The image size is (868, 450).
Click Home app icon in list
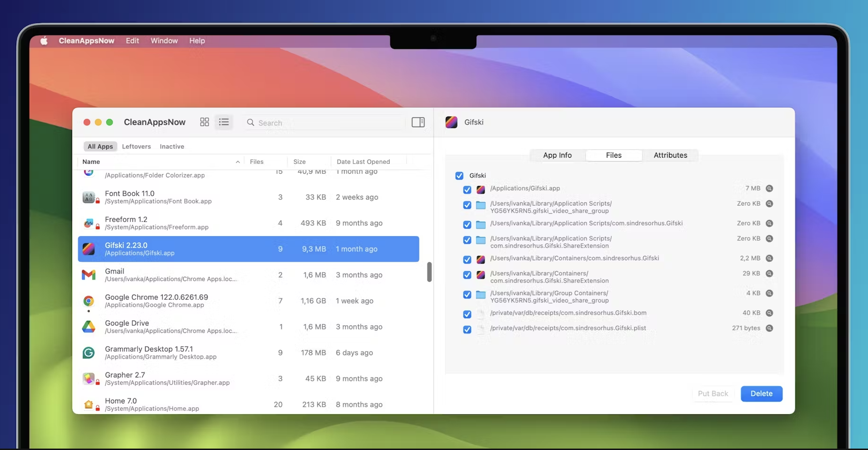[89, 404]
